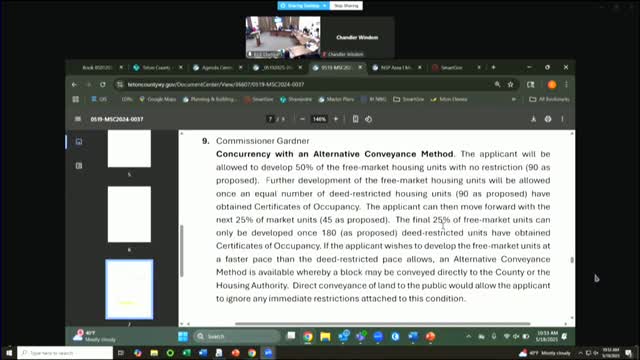
Task: Print the PDF document
Action: (x=548, y=119)
